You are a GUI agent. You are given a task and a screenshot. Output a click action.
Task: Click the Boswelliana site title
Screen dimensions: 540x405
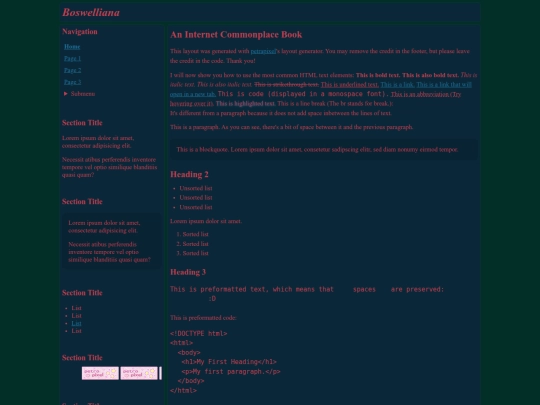[x=91, y=12]
